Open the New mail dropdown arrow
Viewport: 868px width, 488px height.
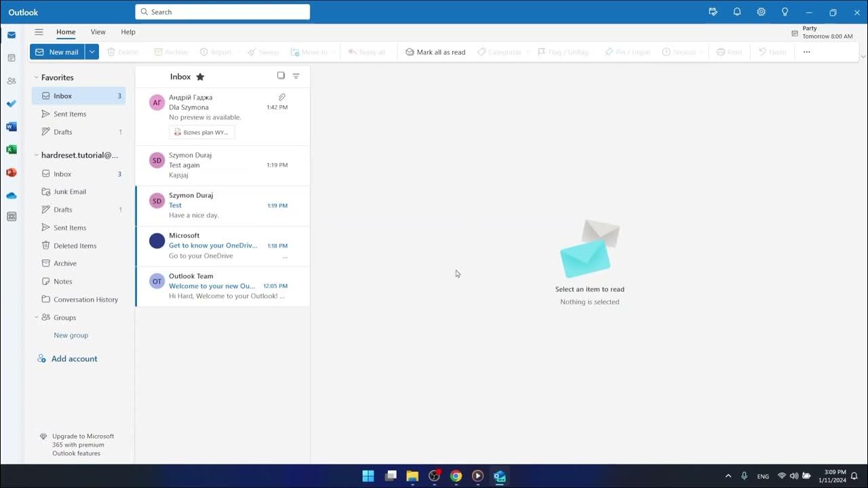pos(92,52)
